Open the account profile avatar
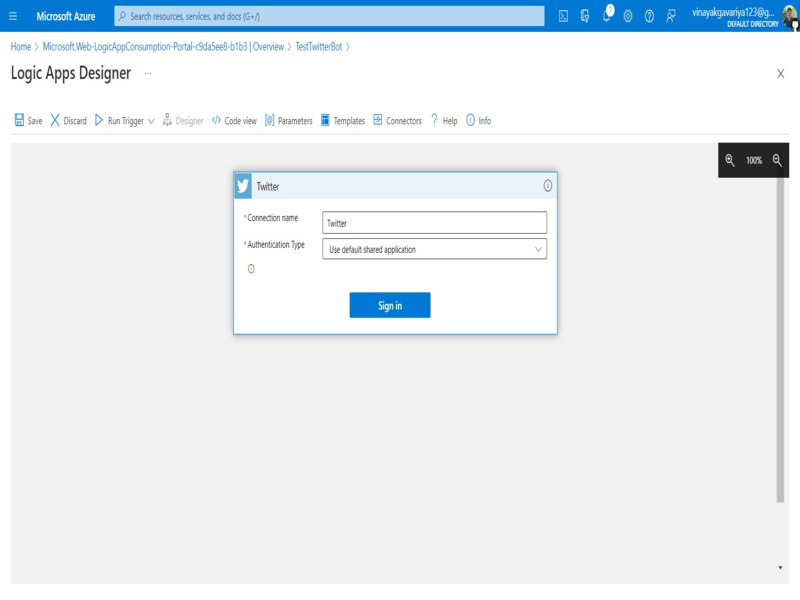Screen dimensions: 800x600 coord(790,17)
